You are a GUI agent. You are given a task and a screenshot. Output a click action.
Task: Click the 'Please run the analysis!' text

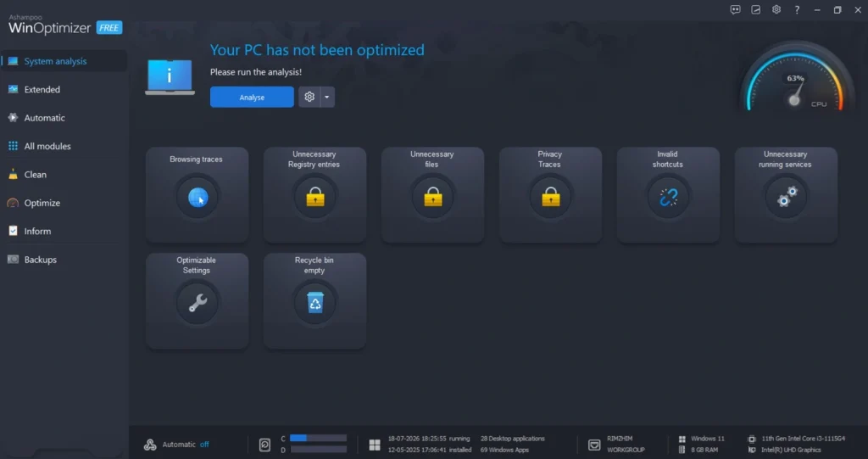[256, 72]
